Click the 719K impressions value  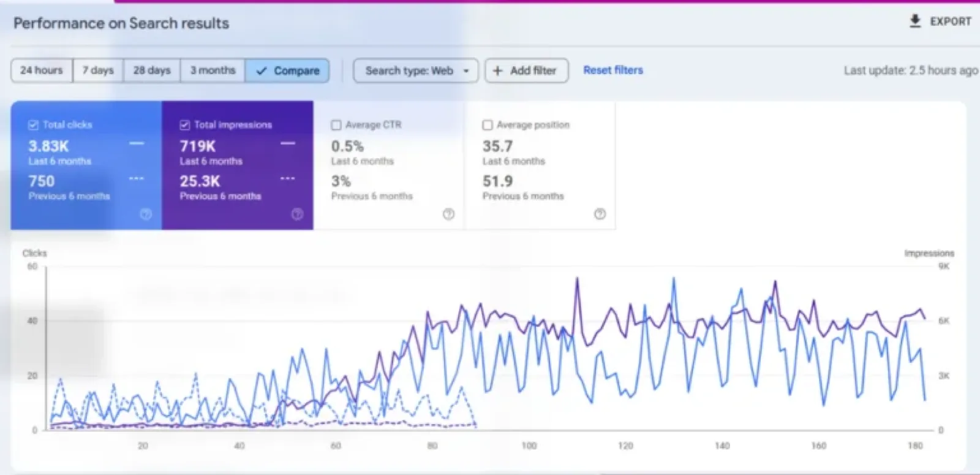coord(197,146)
